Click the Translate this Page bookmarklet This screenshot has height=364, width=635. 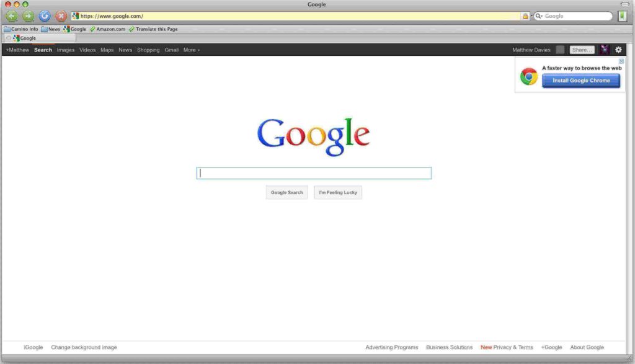coord(154,29)
